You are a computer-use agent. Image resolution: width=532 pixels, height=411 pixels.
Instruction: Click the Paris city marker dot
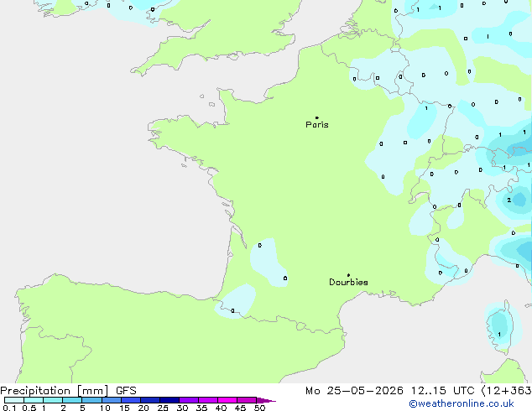(x=317, y=117)
